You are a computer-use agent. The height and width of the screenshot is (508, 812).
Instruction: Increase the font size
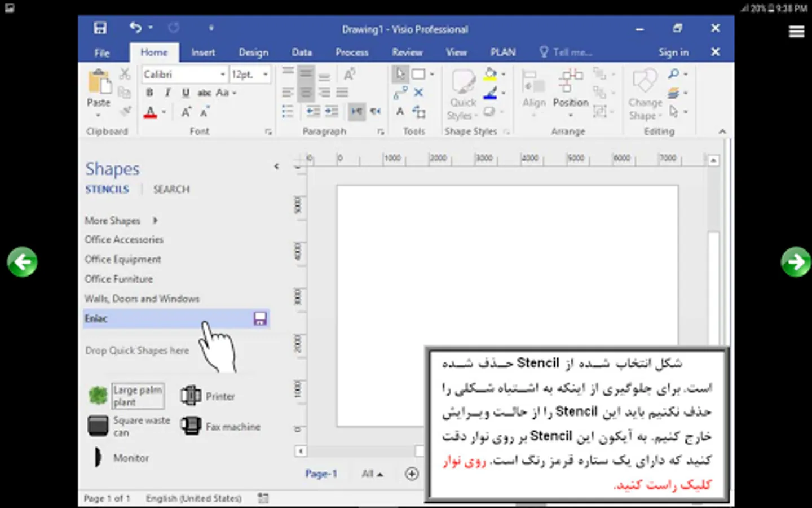pos(186,112)
